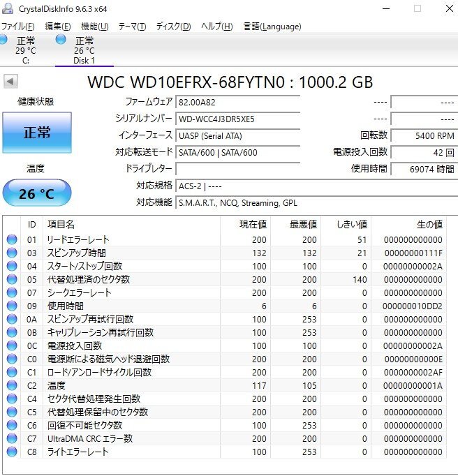Click the blue 正常 health status button
This screenshot has width=458, height=476.
pyautogui.click(x=37, y=133)
